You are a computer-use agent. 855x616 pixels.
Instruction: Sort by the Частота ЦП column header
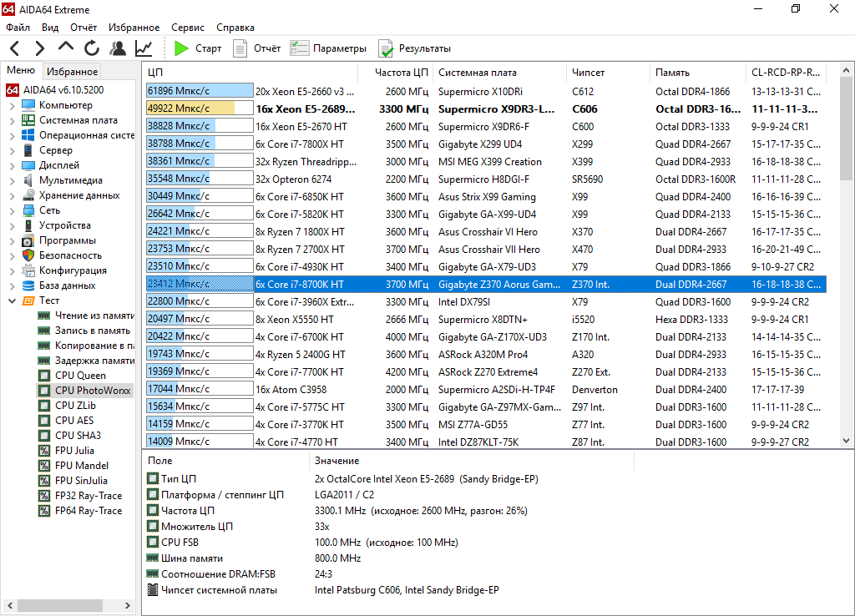[x=395, y=73]
